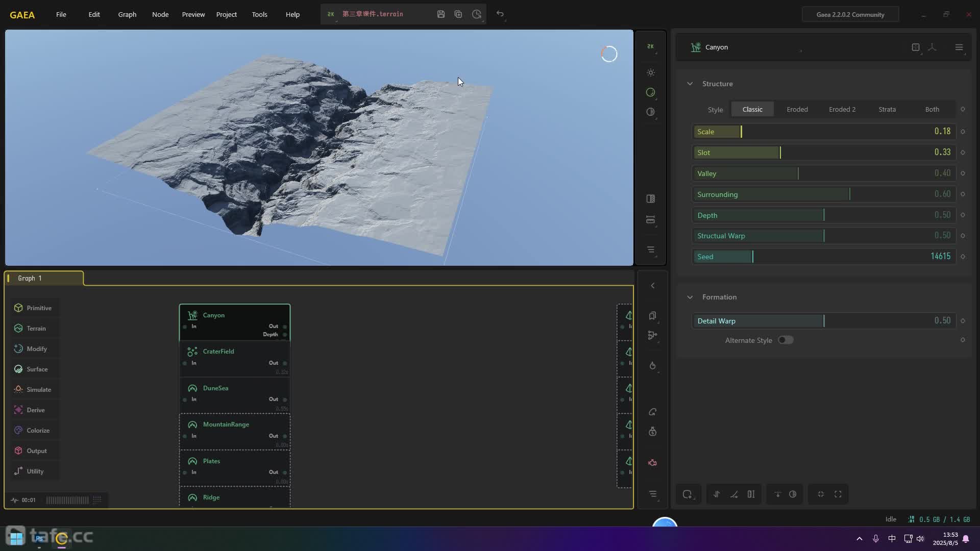Select the Both style button
Screen dimensions: 980x551
[932, 109]
